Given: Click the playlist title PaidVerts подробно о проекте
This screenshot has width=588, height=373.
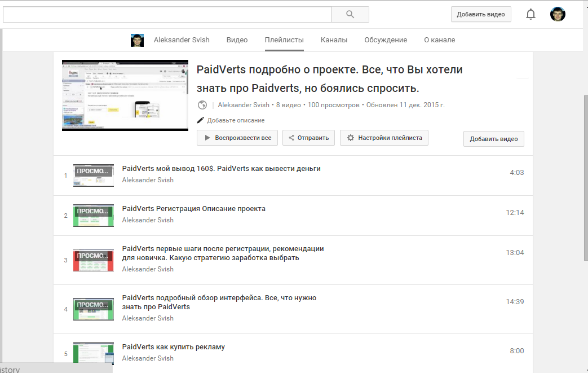Looking at the screenshot, I should click(x=330, y=79).
